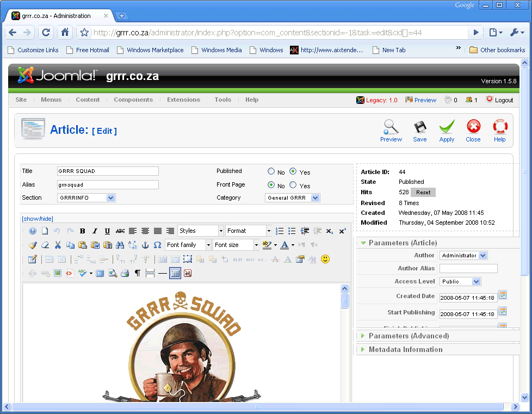Insert ordered numbered list

(x=280, y=231)
